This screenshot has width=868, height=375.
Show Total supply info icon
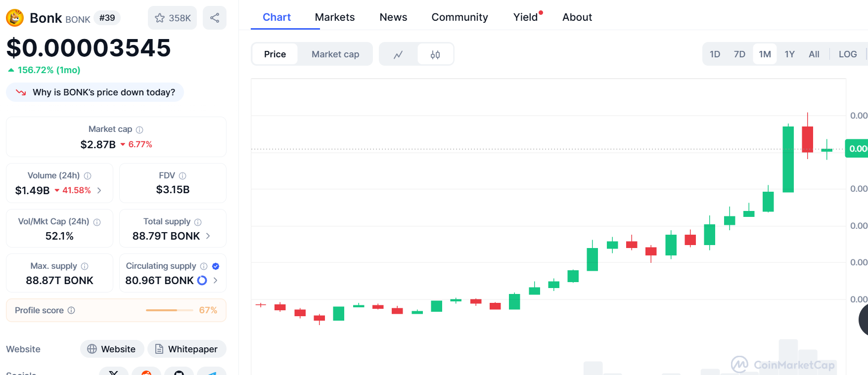point(198,222)
